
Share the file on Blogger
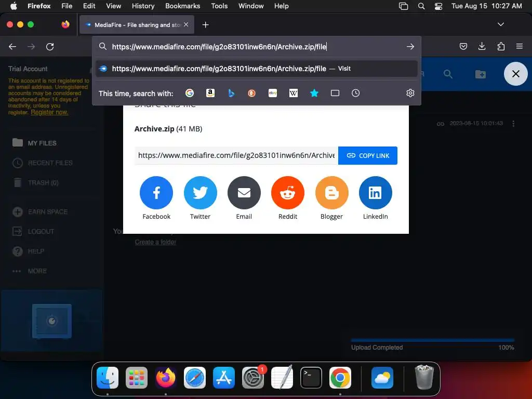[331, 193]
